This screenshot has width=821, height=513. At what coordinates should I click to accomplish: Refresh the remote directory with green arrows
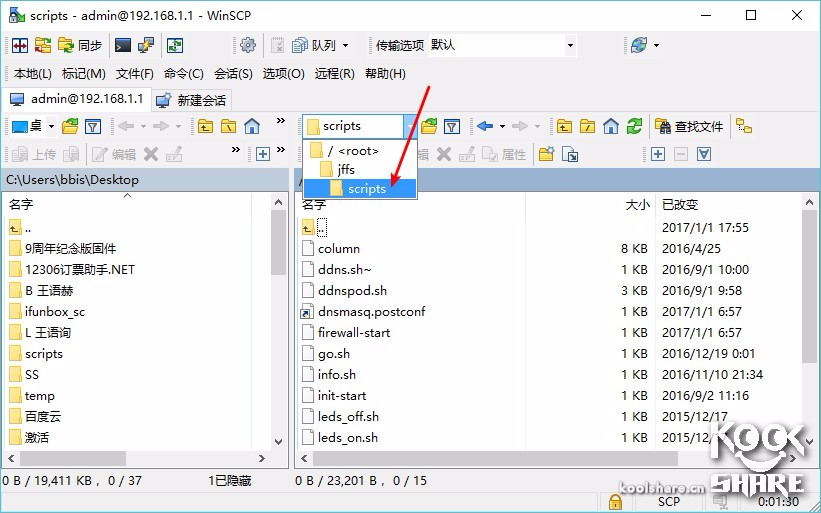tap(635, 126)
